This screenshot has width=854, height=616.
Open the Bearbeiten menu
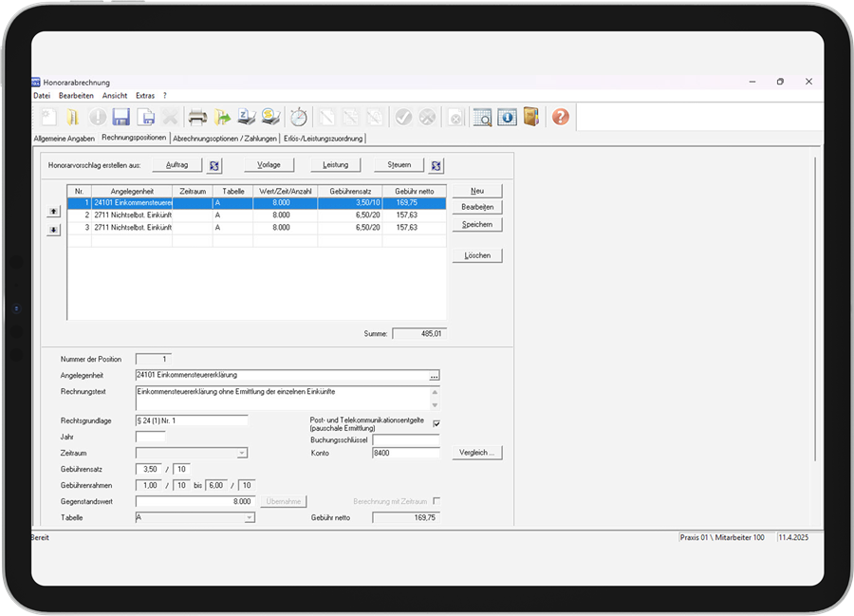point(76,95)
